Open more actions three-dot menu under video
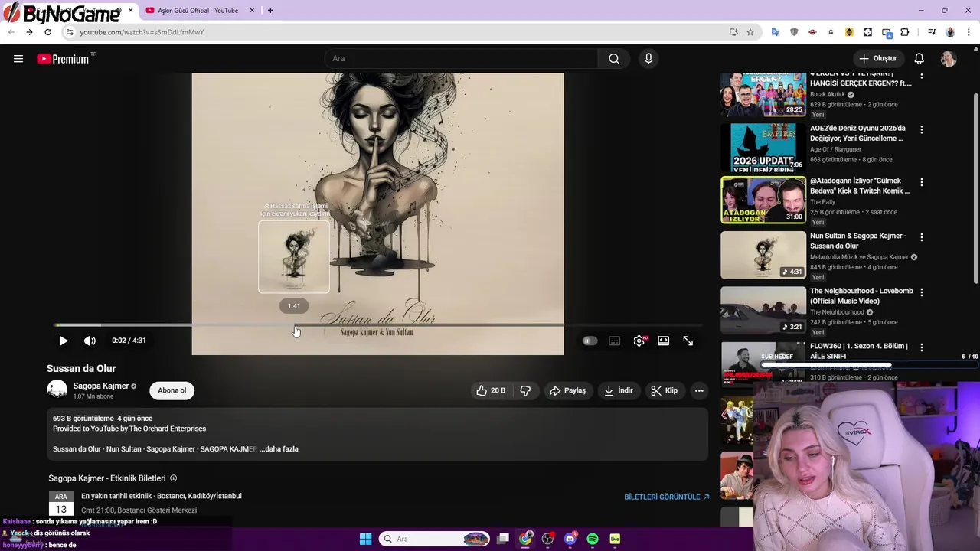980x551 pixels. 699,390
